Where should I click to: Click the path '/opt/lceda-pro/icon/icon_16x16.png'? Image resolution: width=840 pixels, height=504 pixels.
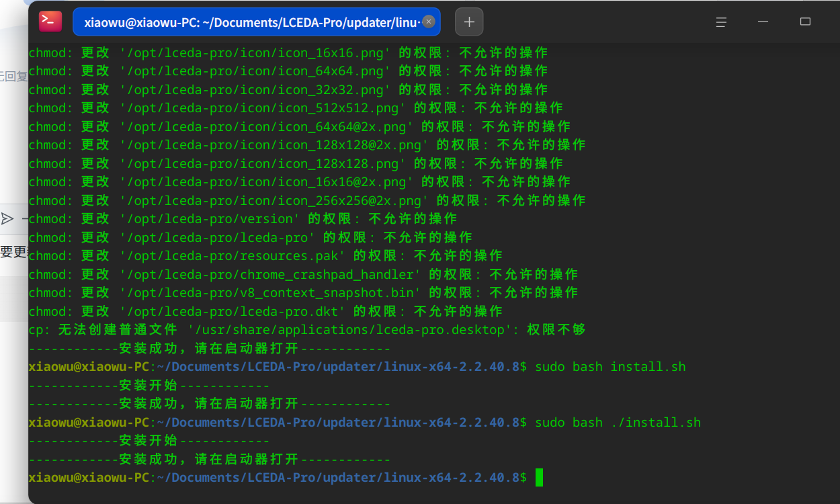click(x=255, y=52)
